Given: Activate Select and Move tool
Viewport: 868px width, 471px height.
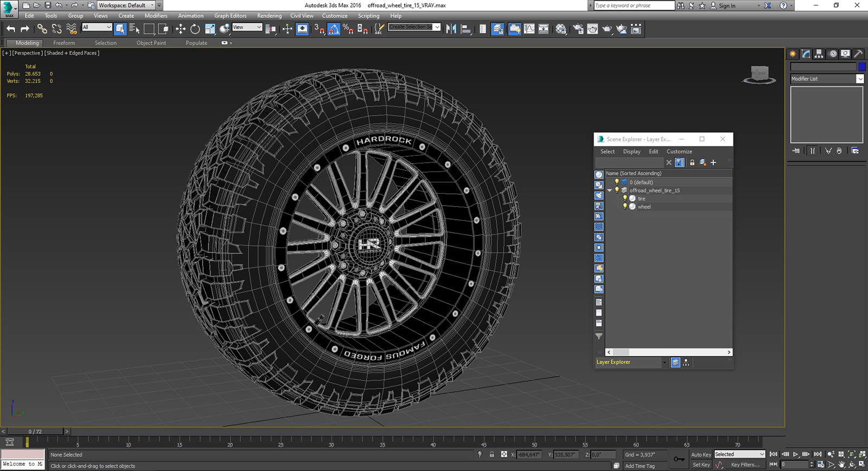Looking at the screenshot, I should (180, 29).
